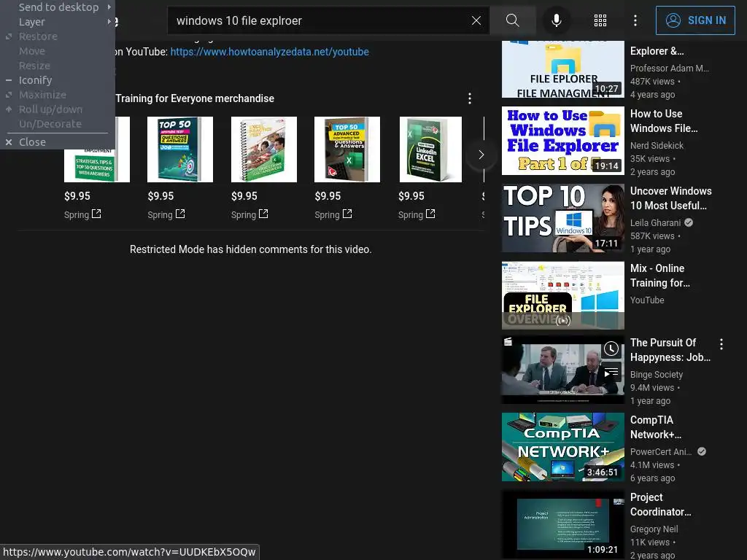Click the magnifying glass search button
The height and width of the screenshot is (560, 747).
(513, 20)
